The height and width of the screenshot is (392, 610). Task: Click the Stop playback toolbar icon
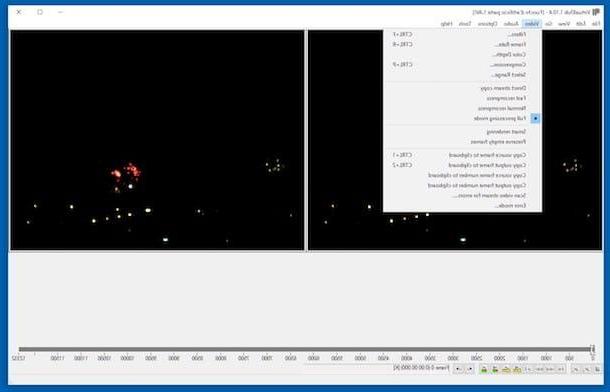pos(597,369)
